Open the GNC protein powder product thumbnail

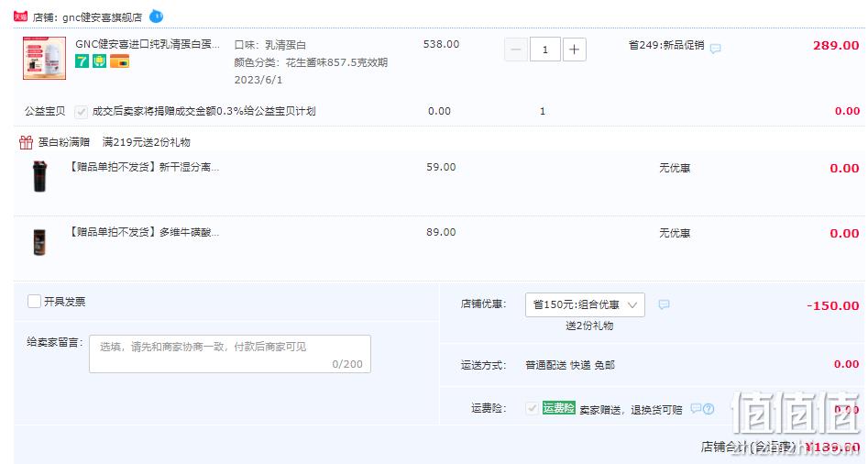coord(44,58)
